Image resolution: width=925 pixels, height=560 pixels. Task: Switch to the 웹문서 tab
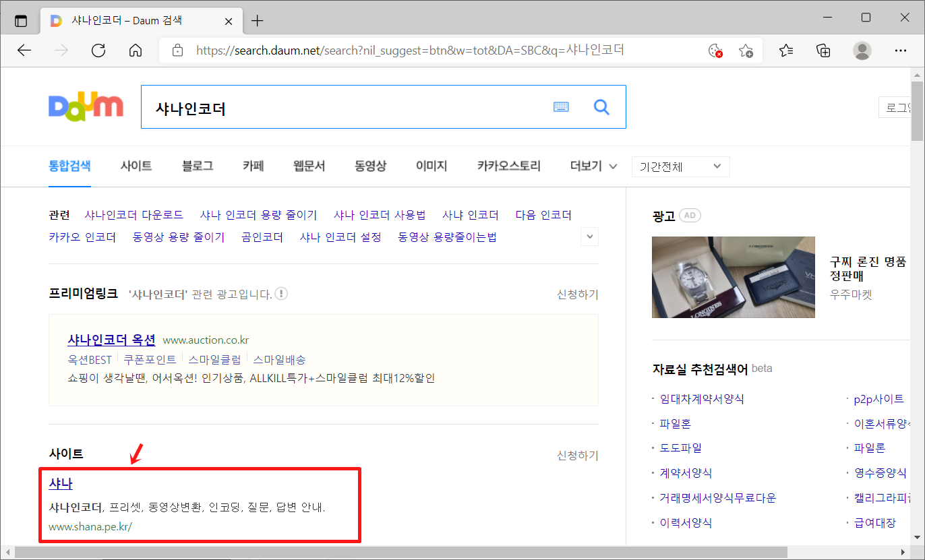click(309, 166)
